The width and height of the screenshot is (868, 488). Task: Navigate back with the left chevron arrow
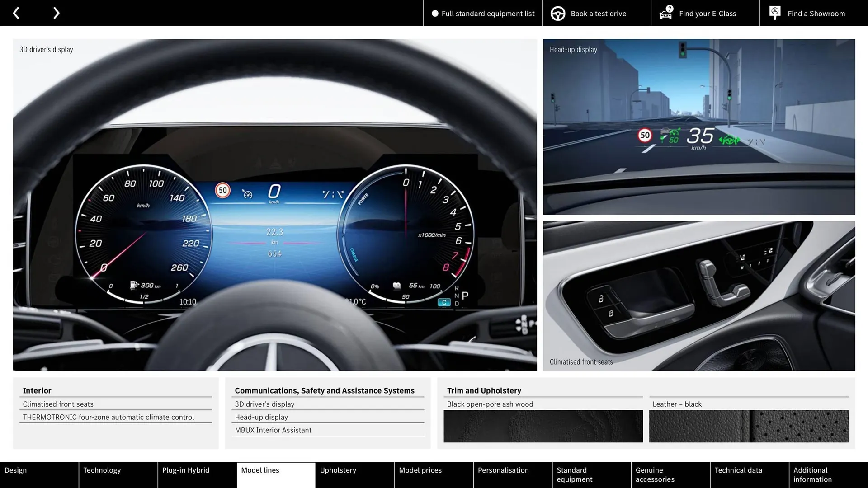click(16, 13)
